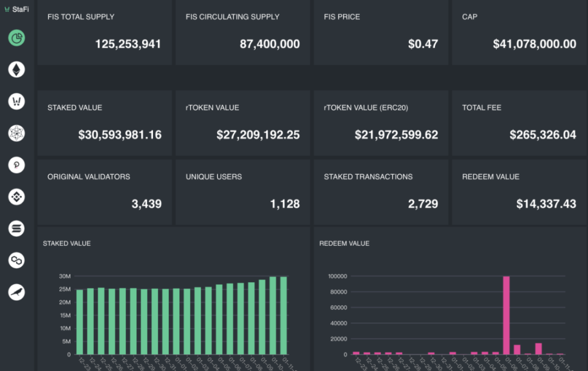
Task: Click the 2,729 transactions count
Action: tap(423, 204)
